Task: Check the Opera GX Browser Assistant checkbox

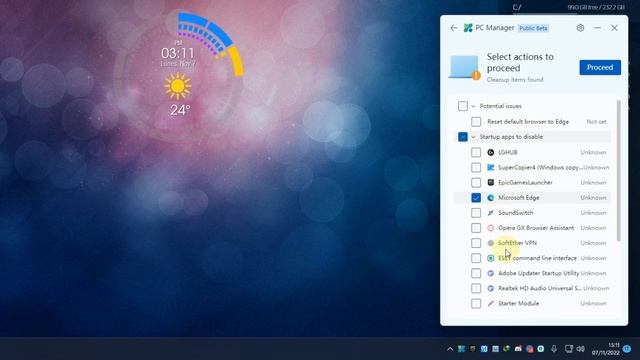Action: [476, 228]
